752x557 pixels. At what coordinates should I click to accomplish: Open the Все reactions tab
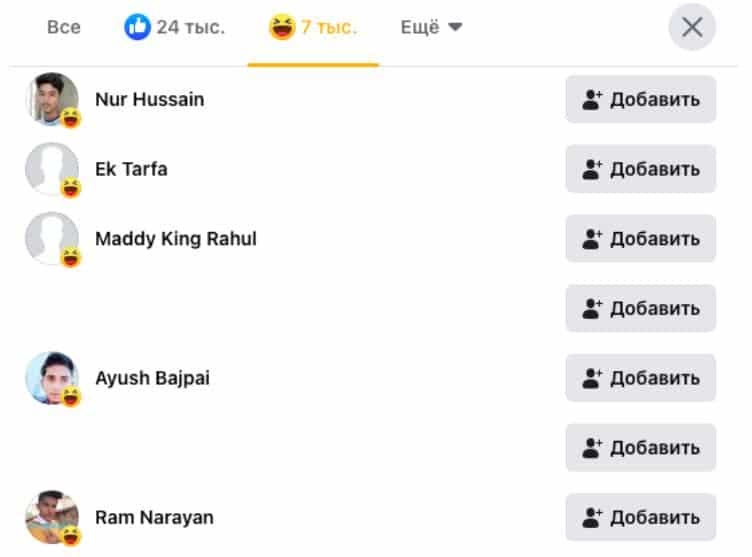click(63, 27)
